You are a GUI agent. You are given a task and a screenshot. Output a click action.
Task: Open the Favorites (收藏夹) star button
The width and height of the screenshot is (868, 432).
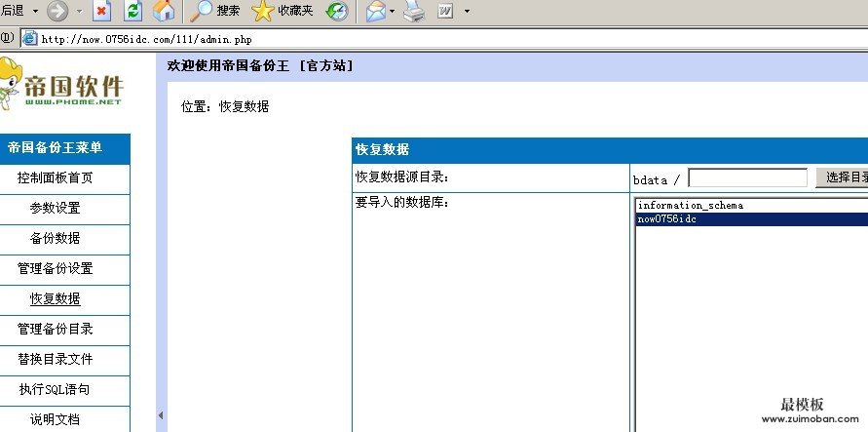pos(283,11)
